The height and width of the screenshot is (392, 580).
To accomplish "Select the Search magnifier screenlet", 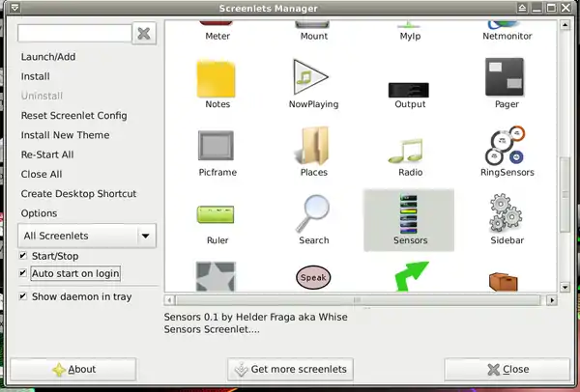I will 314,213.
